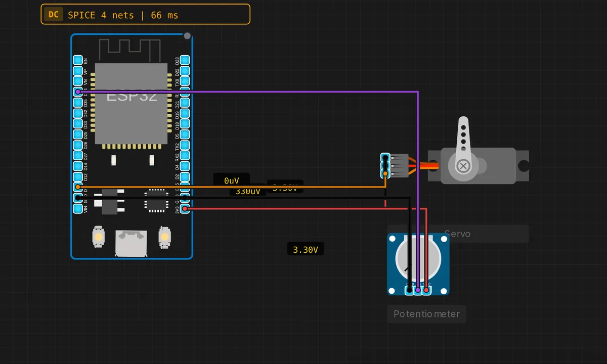The width and height of the screenshot is (607, 364).
Task: Click the 330uV voltage probe label
Action: point(248,192)
